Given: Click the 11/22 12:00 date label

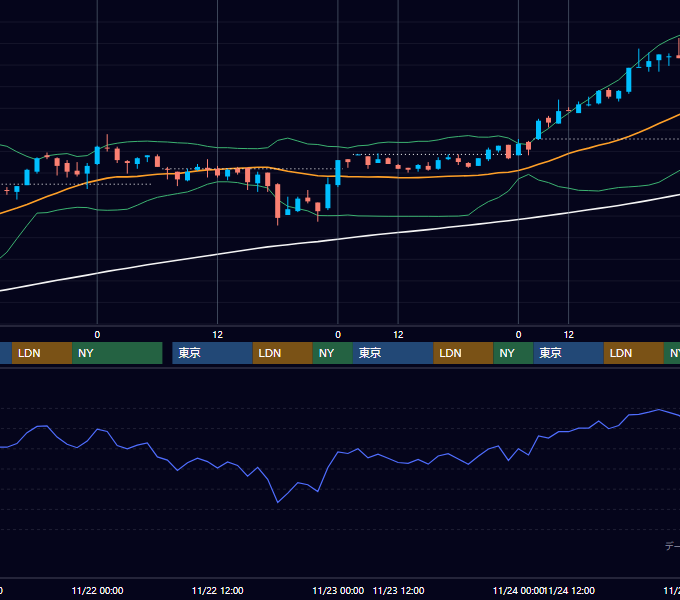Looking at the screenshot, I should click(x=217, y=590).
